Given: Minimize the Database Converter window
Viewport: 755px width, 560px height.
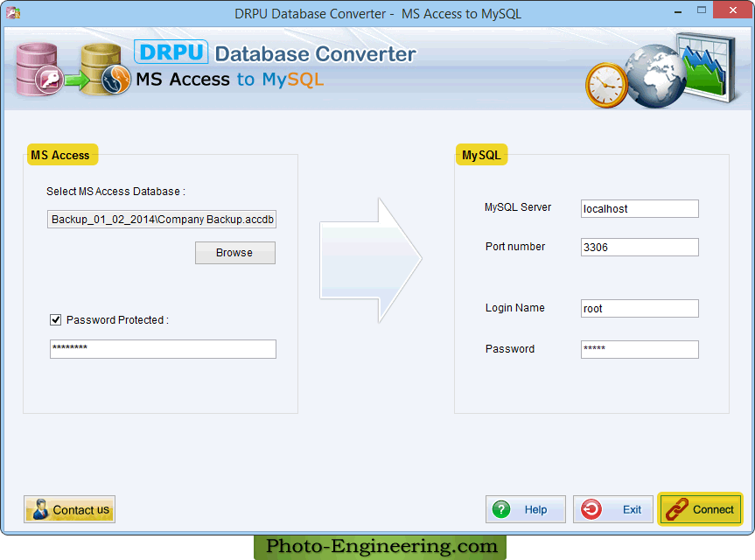Looking at the screenshot, I should (678, 10).
